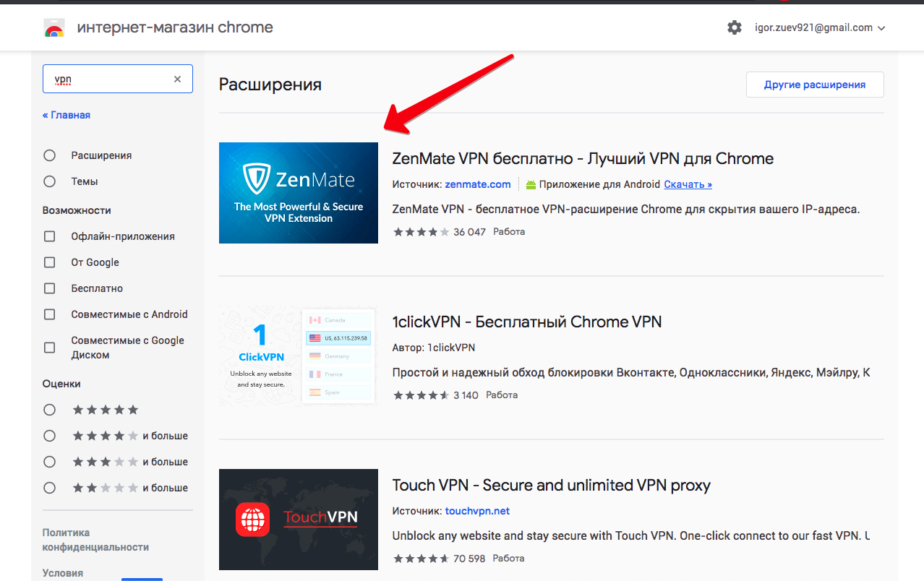The height and width of the screenshot is (581, 924).
Task: Click the Chrome Web Store logo icon
Action: pyautogui.click(x=54, y=28)
